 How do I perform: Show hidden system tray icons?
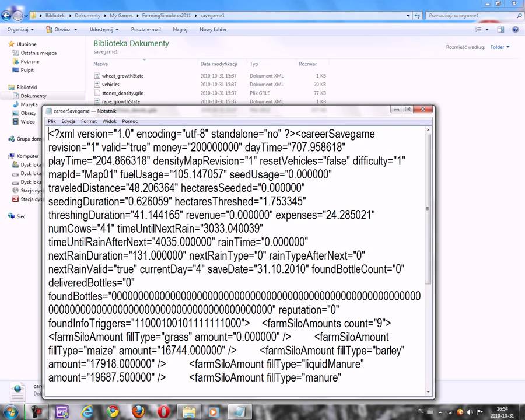pos(440,412)
